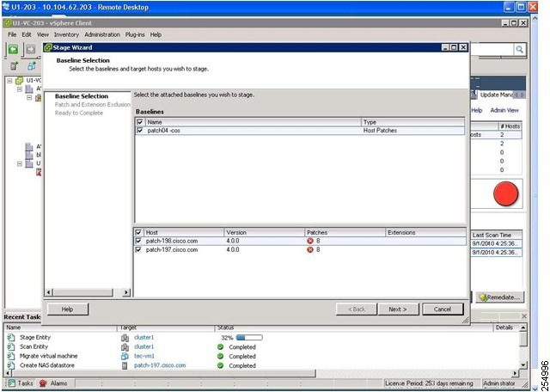Click host icon beside patch-197.cisco.com target
Image resolution: width=550 pixels, height=392 pixels.
click(125, 365)
